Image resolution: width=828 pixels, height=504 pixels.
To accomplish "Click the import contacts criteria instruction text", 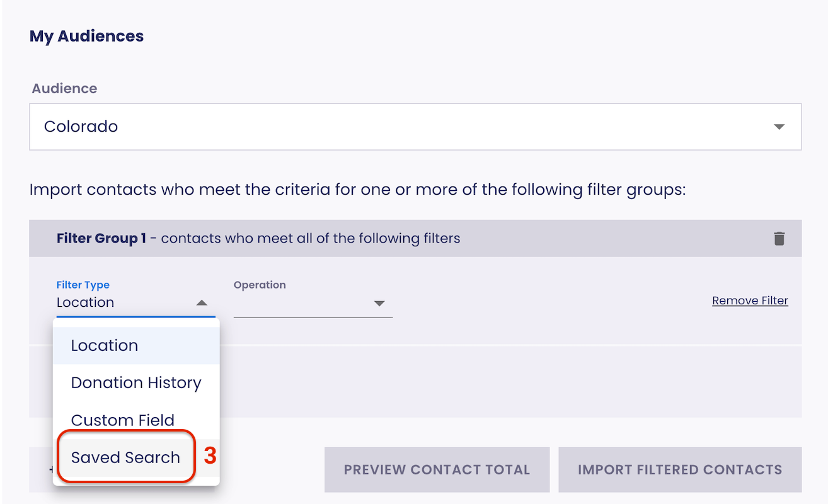I will point(357,189).
